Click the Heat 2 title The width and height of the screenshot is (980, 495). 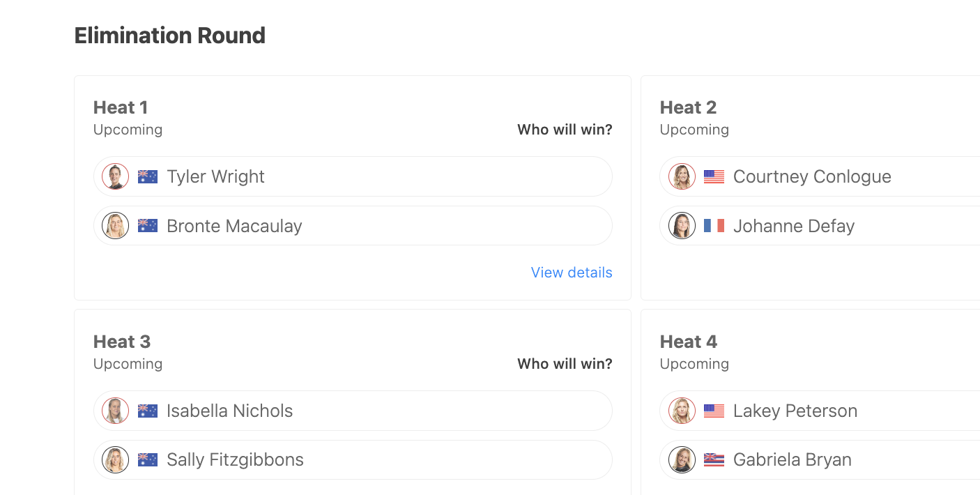(x=688, y=107)
